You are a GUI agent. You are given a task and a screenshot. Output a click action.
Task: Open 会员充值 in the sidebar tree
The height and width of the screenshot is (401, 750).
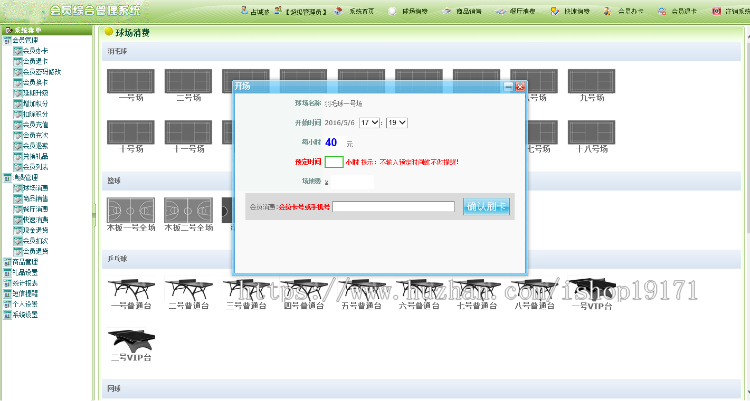(x=35, y=124)
